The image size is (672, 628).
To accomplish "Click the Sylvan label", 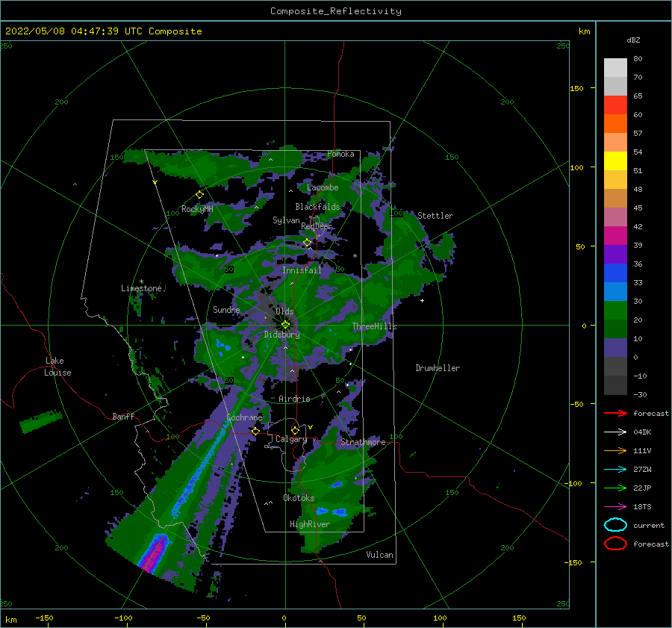I will [286, 220].
